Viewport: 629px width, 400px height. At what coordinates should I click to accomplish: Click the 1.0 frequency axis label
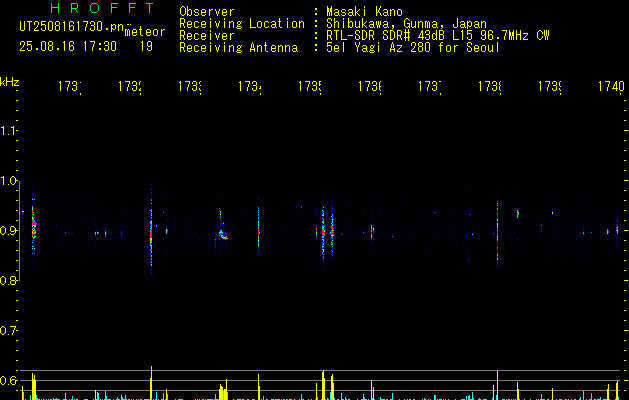pyautogui.click(x=8, y=181)
